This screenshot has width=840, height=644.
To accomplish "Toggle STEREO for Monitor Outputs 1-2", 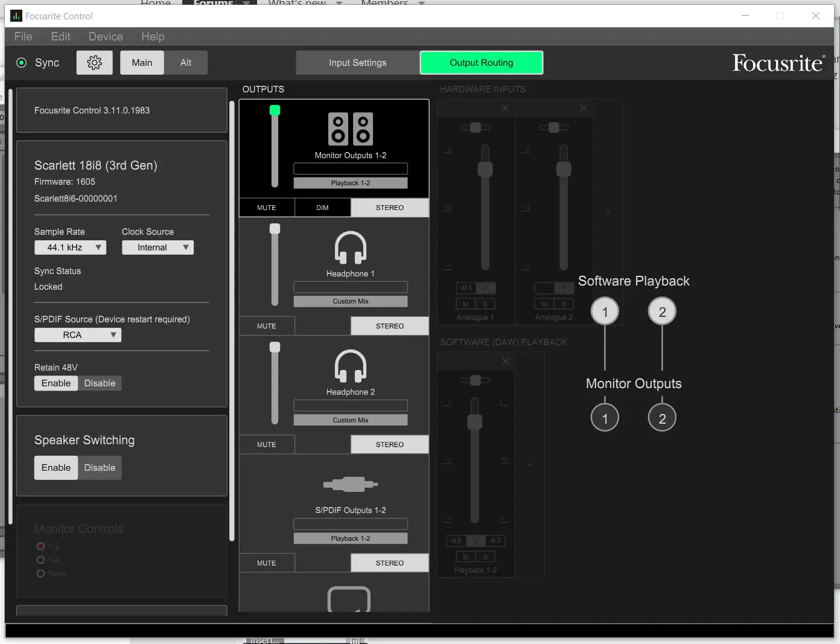I will [x=390, y=208].
